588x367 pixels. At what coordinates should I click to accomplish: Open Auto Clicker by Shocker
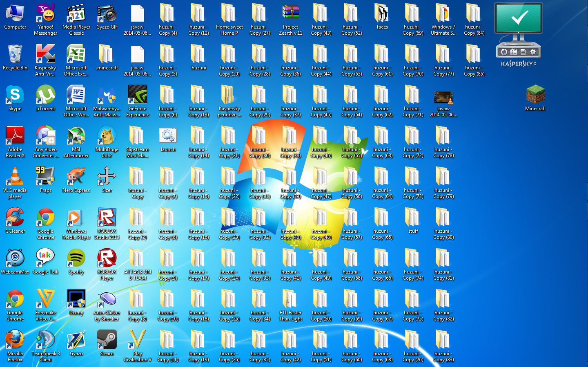coord(107,306)
